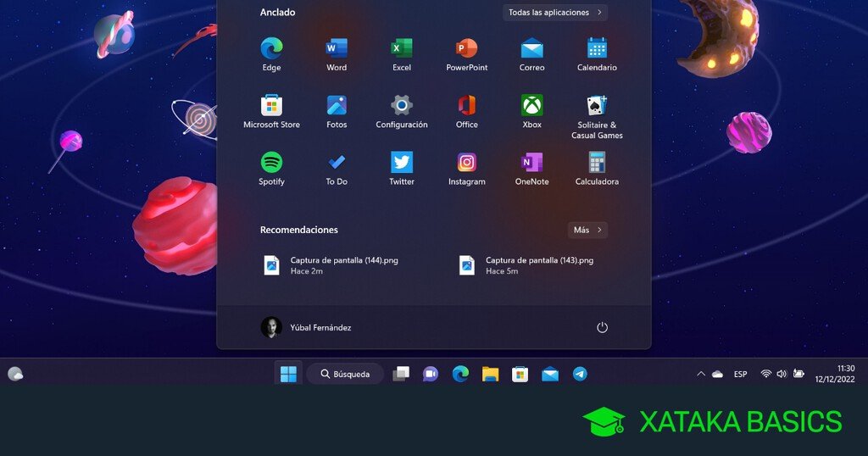Screen dimensions: 868x456
Task: Click the OneDrive cloud tray icon
Action: click(717, 374)
